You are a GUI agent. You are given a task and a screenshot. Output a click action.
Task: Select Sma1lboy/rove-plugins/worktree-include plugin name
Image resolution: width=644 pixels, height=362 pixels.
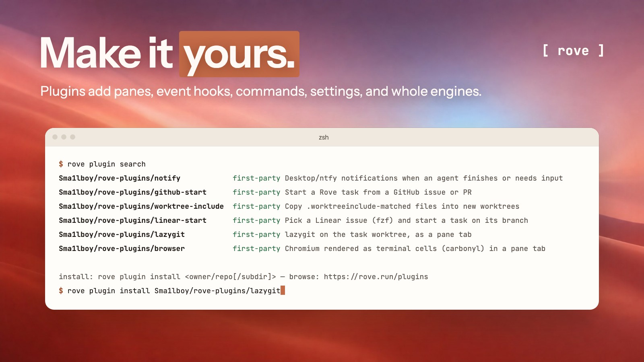point(141,206)
